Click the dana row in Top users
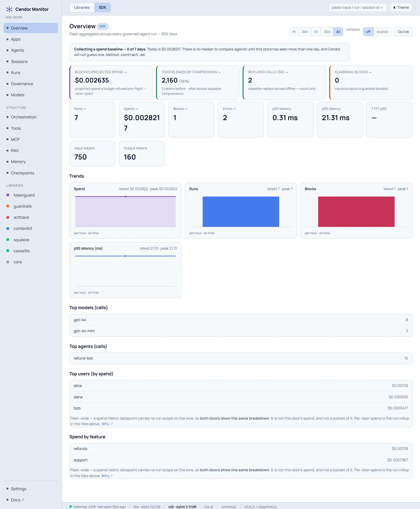This screenshot has height=509, width=420. [x=241, y=397]
